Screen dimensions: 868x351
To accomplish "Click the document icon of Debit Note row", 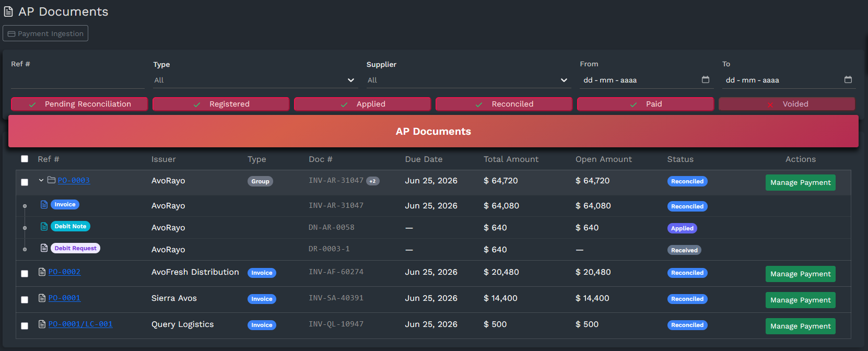I will (x=44, y=226).
